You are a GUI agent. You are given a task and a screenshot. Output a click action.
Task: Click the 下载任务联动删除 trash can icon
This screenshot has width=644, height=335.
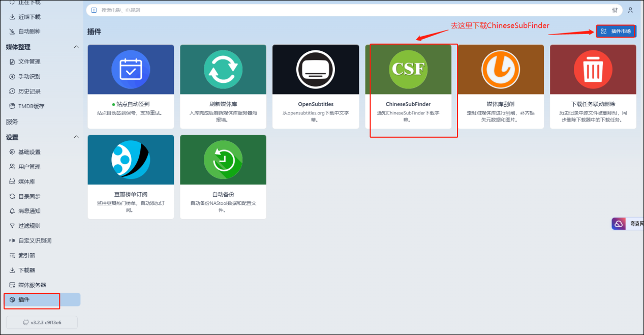(x=593, y=69)
